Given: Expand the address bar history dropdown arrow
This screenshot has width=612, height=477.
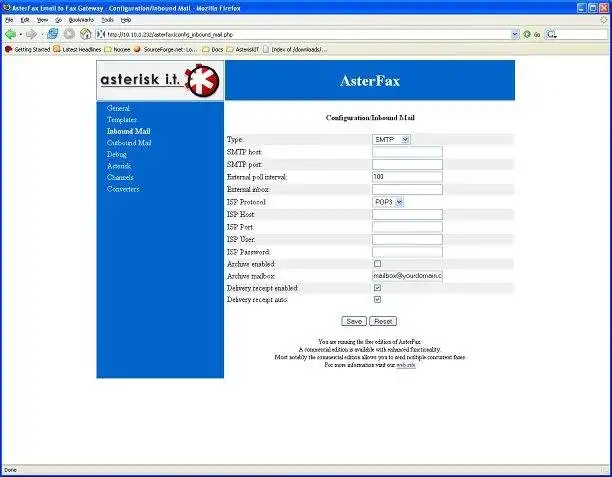Looking at the screenshot, I should (x=515, y=34).
